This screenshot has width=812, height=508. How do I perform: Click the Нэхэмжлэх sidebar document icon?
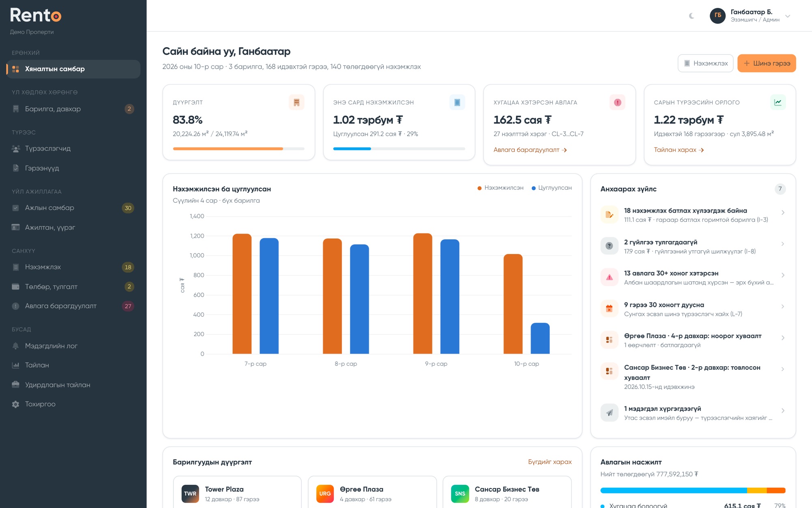(15, 267)
